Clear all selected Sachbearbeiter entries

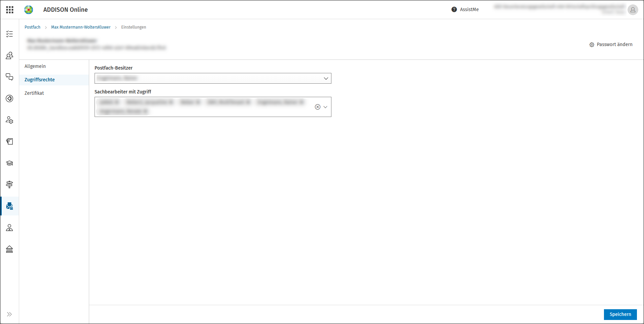[x=317, y=107]
